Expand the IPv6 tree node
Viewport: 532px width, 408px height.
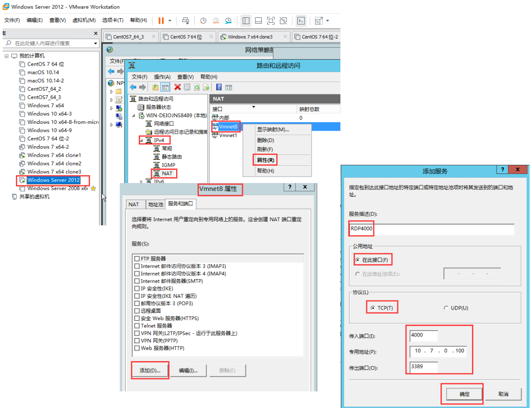[x=142, y=182]
